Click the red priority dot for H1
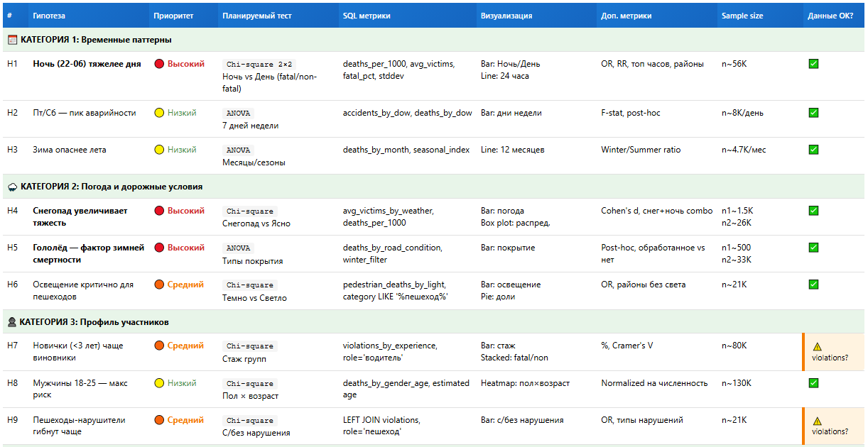Viewport: 868px width, 447px height. pyautogui.click(x=159, y=64)
